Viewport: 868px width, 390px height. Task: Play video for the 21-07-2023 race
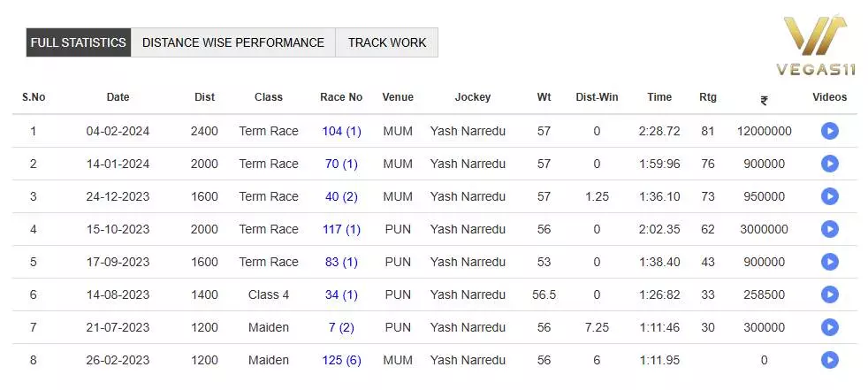coord(829,327)
